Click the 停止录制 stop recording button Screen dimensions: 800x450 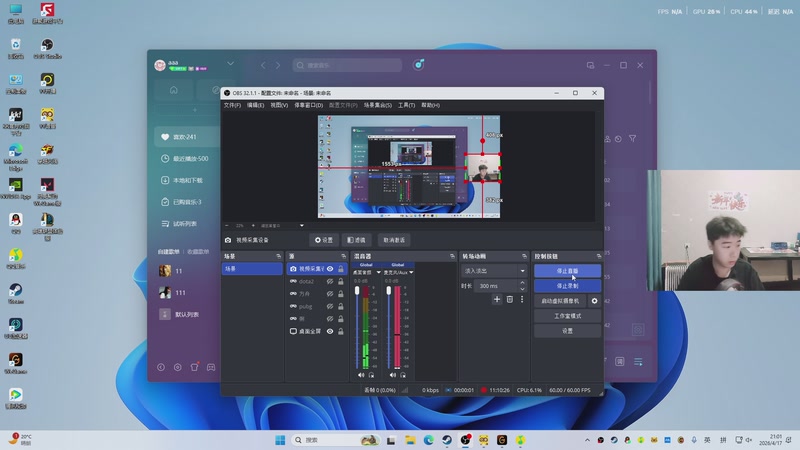tap(567, 285)
